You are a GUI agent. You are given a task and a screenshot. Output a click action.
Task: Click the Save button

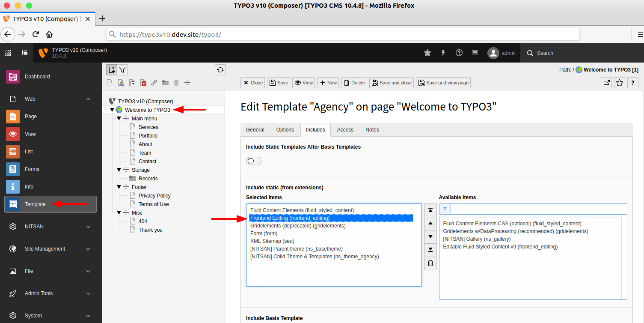pyautogui.click(x=279, y=83)
